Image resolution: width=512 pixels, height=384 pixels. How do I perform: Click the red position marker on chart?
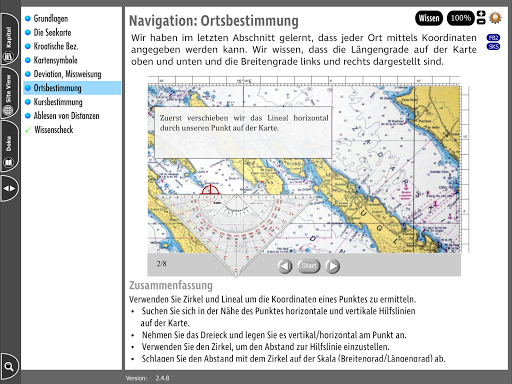[x=210, y=190]
